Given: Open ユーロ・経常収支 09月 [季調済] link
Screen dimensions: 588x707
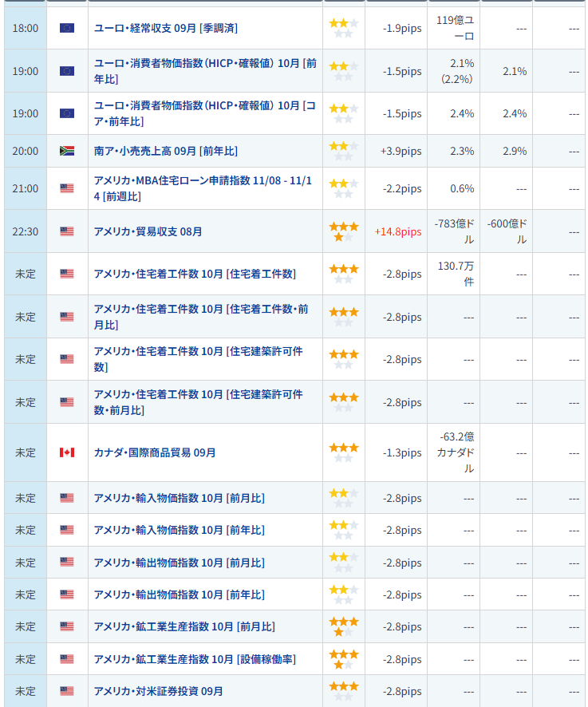Looking at the screenshot, I should point(166,28).
